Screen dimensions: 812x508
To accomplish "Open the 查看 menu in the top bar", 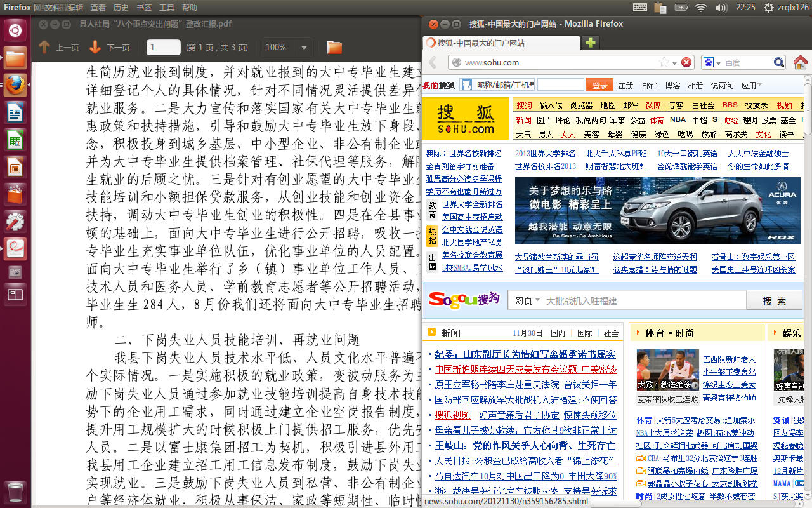I will coord(98,8).
